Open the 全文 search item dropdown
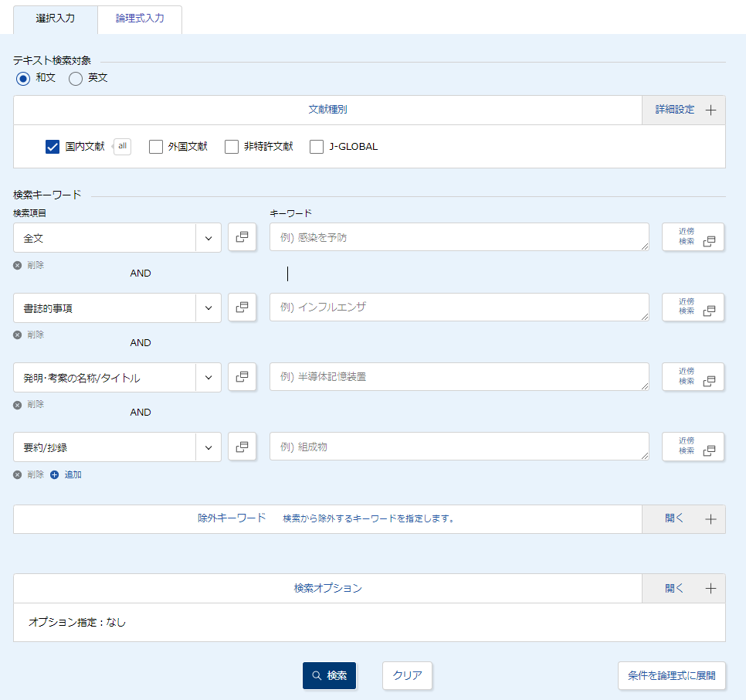The width and height of the screenshot is (746, 700). click(x=117, y=237)
